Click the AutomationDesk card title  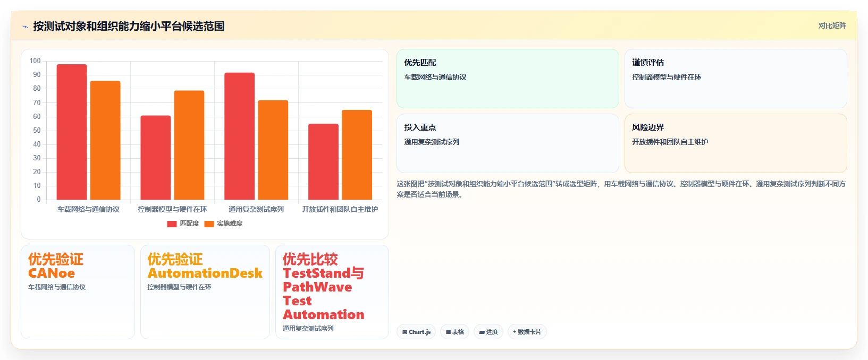205,266
